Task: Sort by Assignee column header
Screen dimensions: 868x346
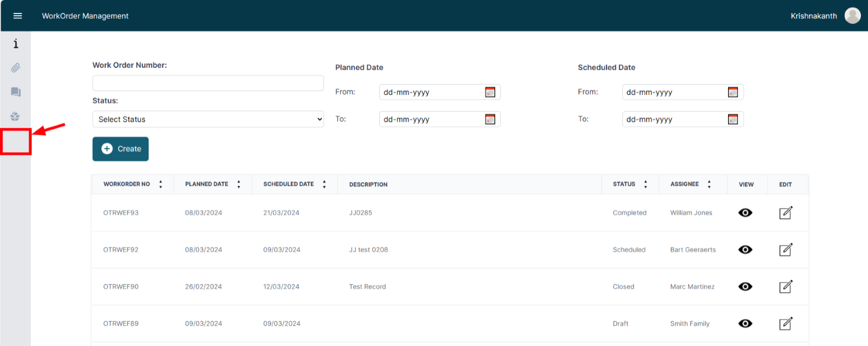Action: coord(709,185)
